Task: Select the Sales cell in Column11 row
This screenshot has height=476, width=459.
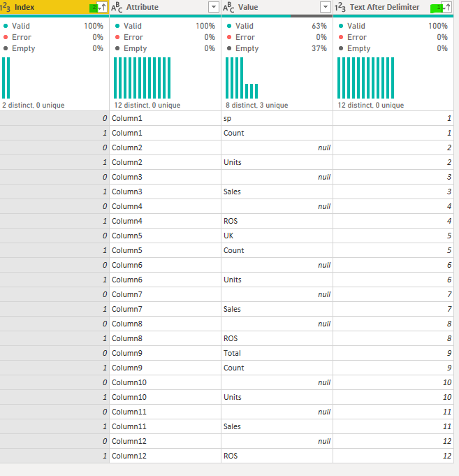Action: point(277,426)
